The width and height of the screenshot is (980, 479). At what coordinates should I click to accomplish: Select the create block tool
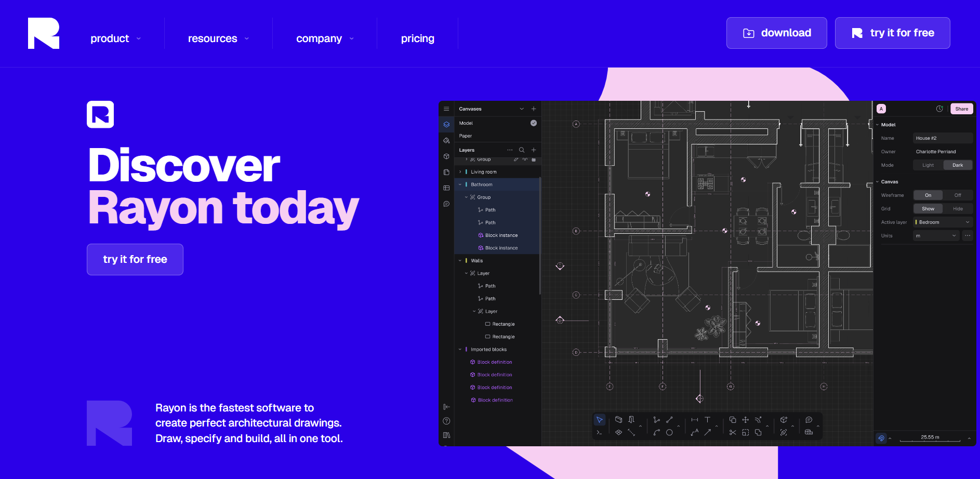pos(784,420)
